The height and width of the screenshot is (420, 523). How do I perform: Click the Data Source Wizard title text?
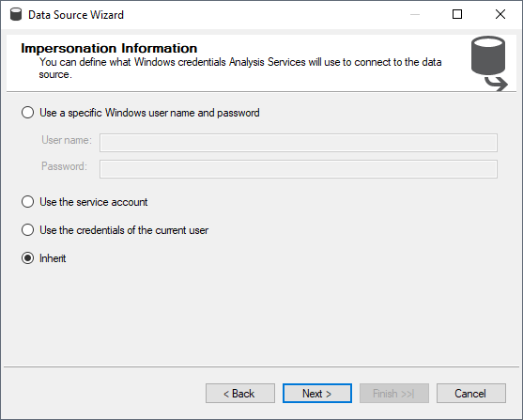click(x=76, y=15)
